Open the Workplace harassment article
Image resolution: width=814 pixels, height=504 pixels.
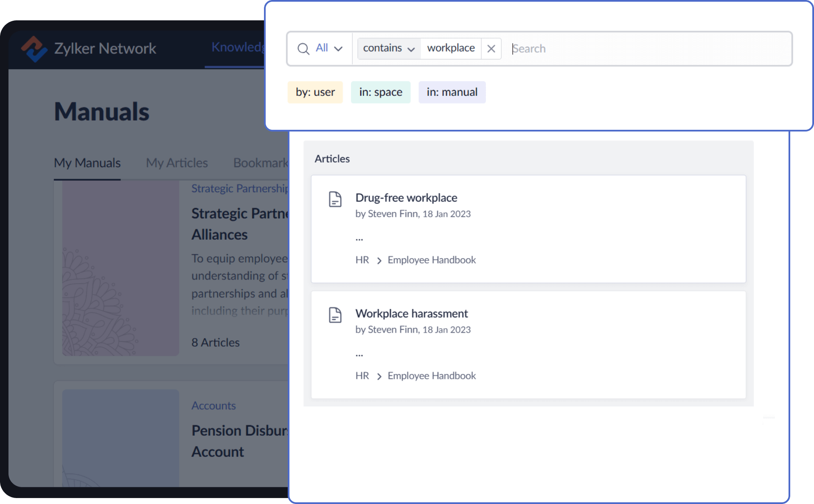(x=411, y=314)
